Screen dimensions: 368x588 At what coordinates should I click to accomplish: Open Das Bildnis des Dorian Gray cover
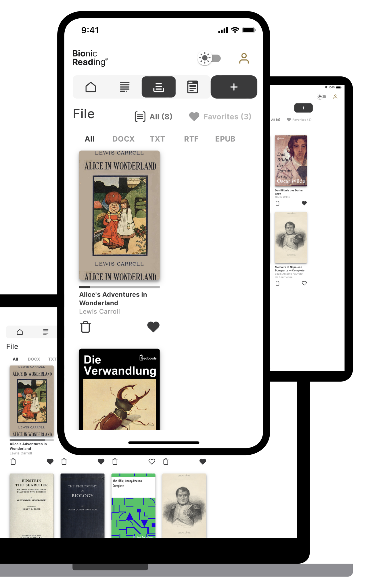[x=291, y=161]
